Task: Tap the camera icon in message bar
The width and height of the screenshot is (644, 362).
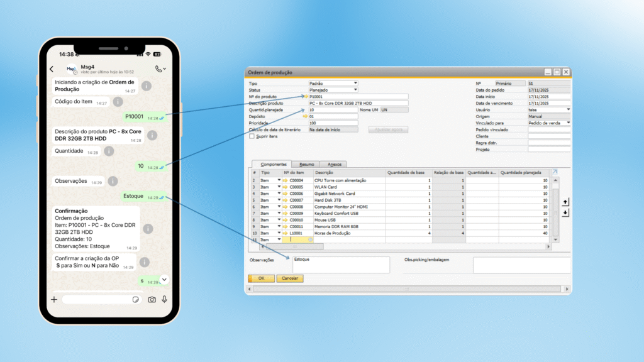Action: pyautogui.click(x=152, y=300)
